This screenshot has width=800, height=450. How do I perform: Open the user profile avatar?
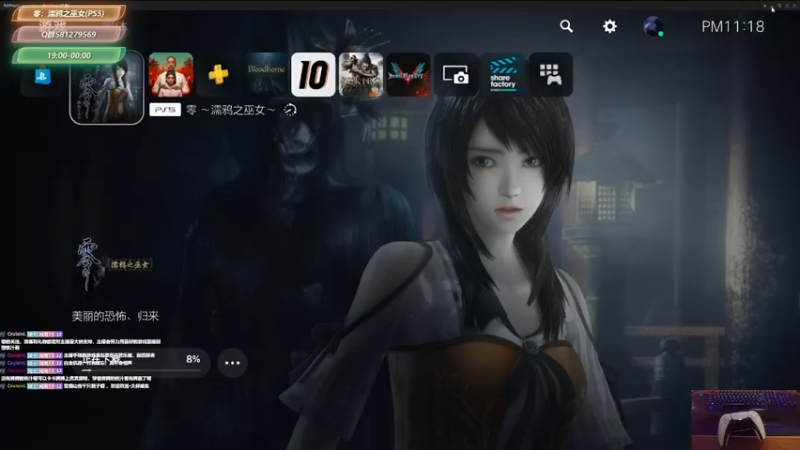tap(653, 27)
